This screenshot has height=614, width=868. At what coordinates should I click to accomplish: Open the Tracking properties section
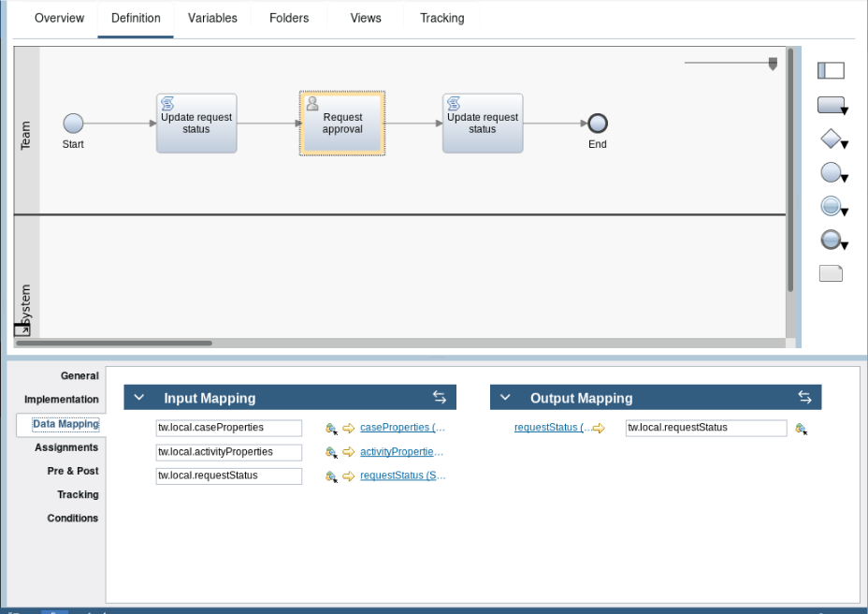pyautogui.click(x=78, y=495)
